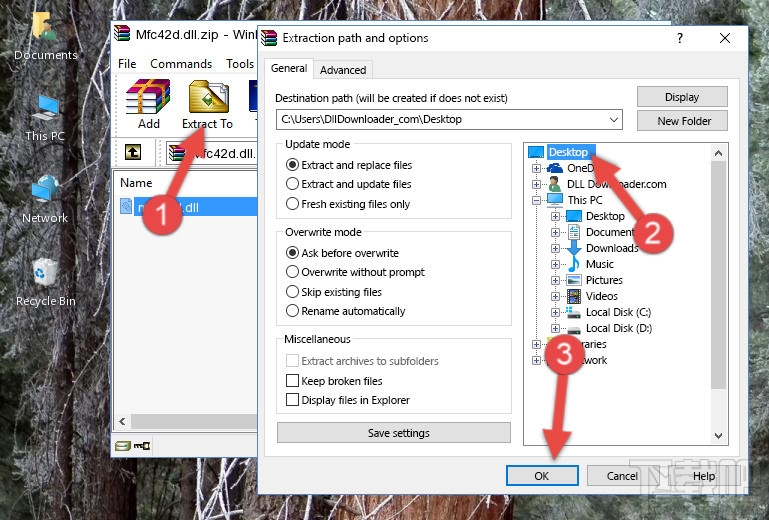Expand the Music tree node
The height and width of the screenshot is (520, 769).
point(555,264)
